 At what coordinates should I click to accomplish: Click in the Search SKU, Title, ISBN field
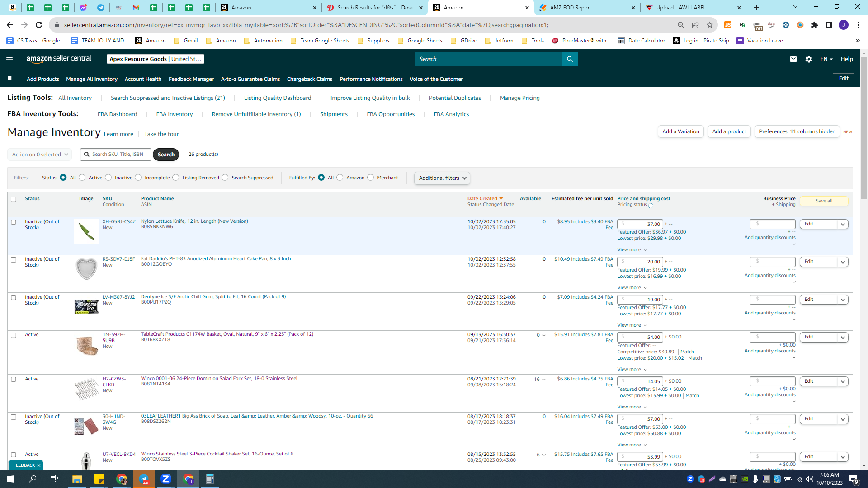point(116,155)
